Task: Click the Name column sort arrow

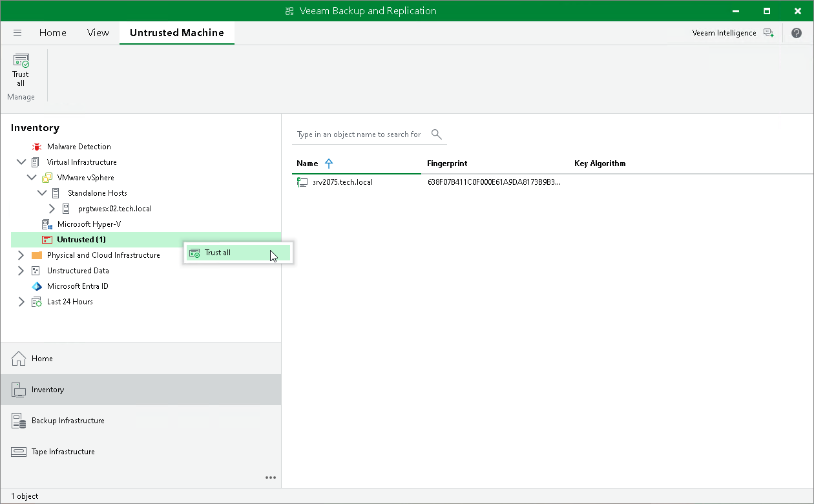Action: (x=329, y=163)
